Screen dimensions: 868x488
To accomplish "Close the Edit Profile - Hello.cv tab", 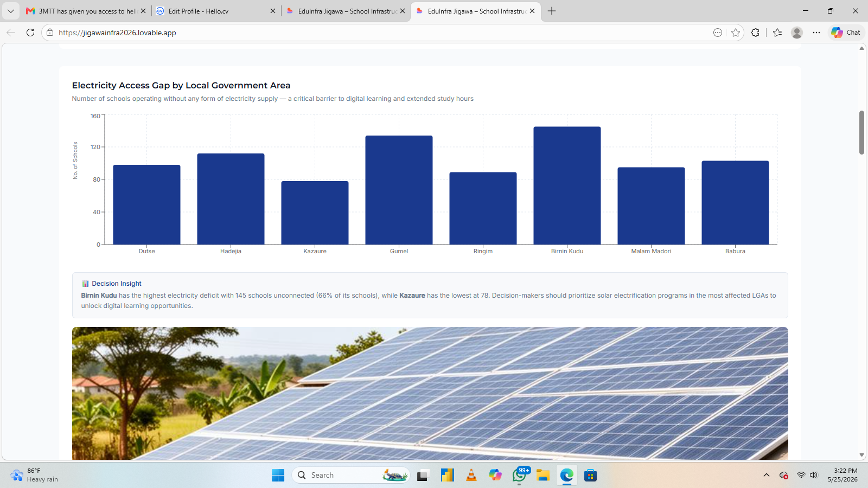I will 273,11.
